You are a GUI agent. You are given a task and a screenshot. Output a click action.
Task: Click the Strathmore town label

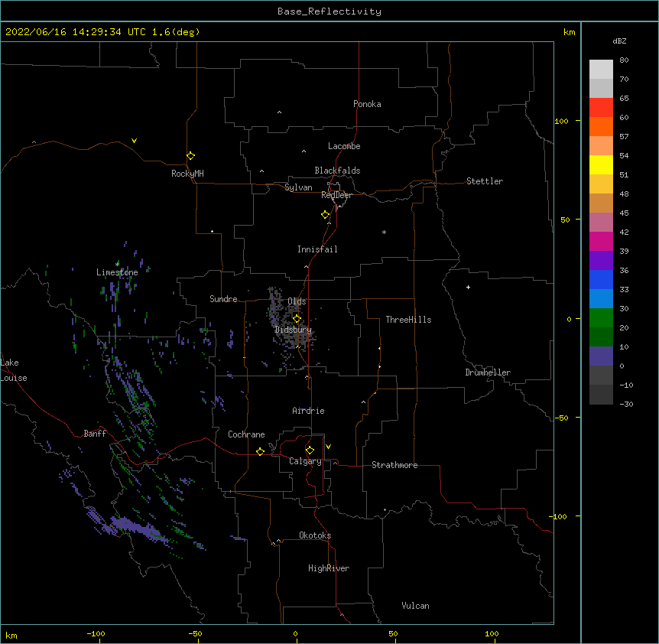[x=394, y=465]
